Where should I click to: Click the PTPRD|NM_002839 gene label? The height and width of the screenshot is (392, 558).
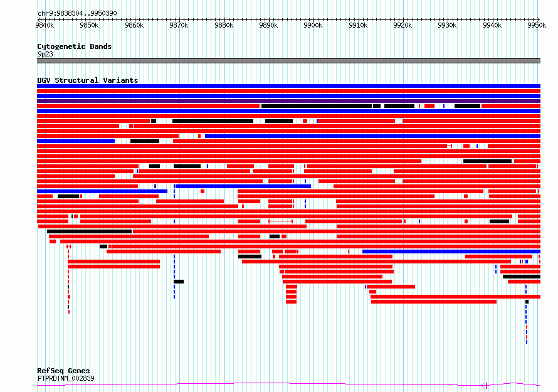pyautogui.click(x=66, y=378)
